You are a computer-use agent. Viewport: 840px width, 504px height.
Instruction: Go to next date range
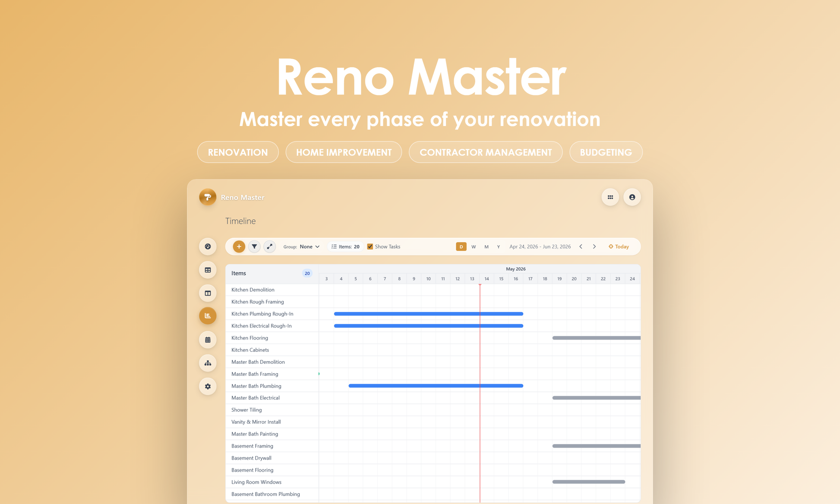pos(594,246)
